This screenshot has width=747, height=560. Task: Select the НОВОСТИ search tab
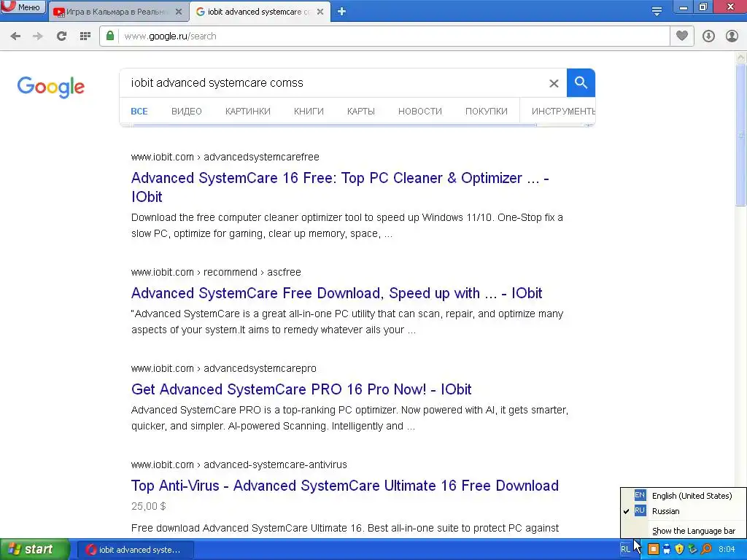pyautogui.click(x=420, y=112)
